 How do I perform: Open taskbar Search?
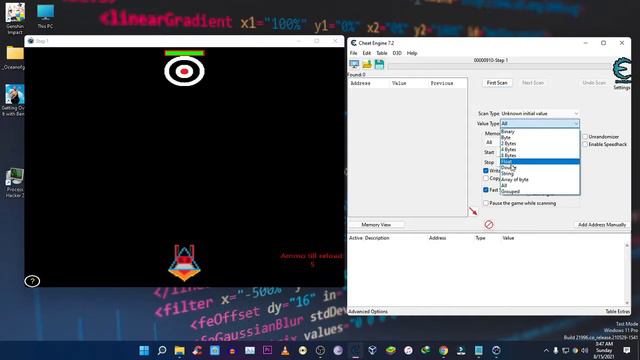click(162, 350)
